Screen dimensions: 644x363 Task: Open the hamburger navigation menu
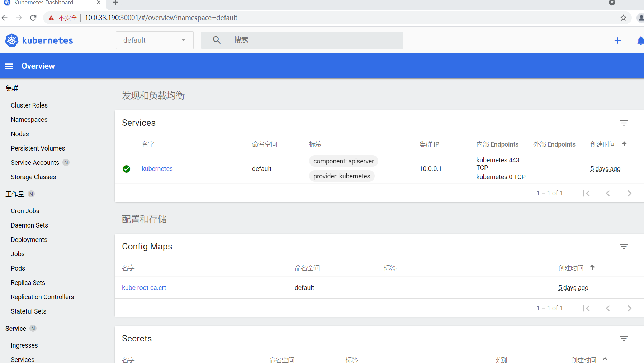(x=9, y=66)
